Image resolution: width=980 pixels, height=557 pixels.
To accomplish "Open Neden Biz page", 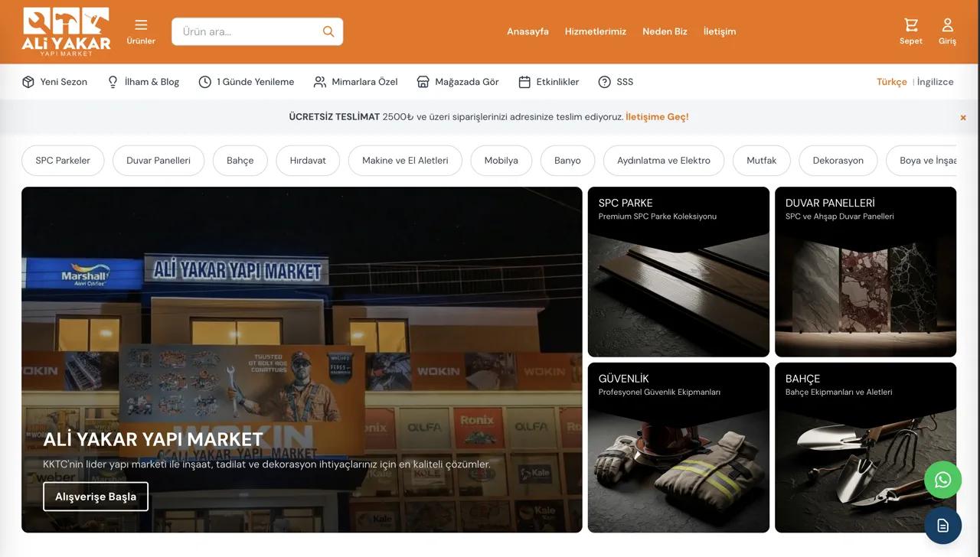I will [x=665, y=31].
